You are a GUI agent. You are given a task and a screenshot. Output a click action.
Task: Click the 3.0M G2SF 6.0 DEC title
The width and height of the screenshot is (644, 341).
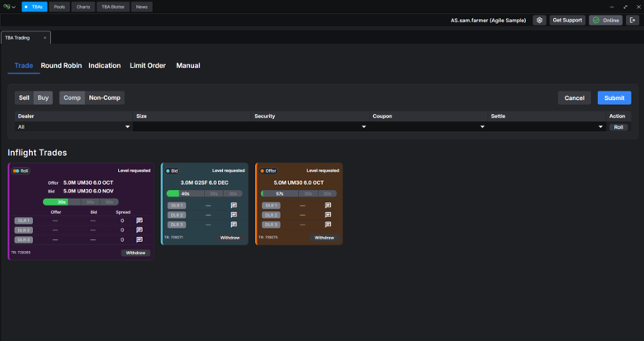coord(205,182)
